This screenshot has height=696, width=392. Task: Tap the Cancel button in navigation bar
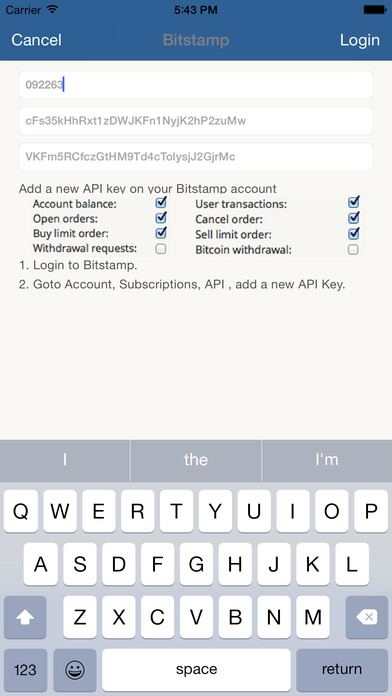click(x=36, y=40)
